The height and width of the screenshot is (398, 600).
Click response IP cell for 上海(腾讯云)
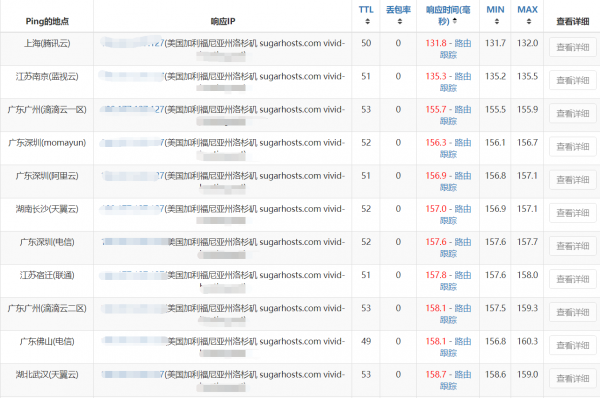point(223,49)
